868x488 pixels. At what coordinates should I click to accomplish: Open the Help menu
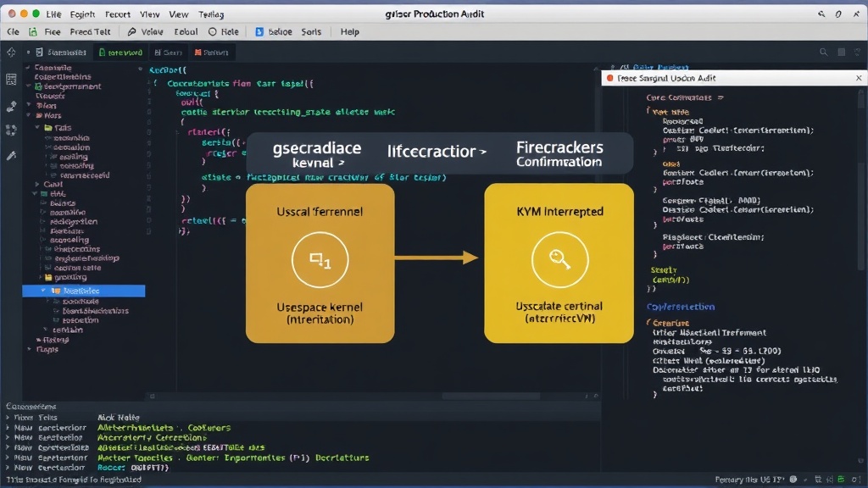350,31
